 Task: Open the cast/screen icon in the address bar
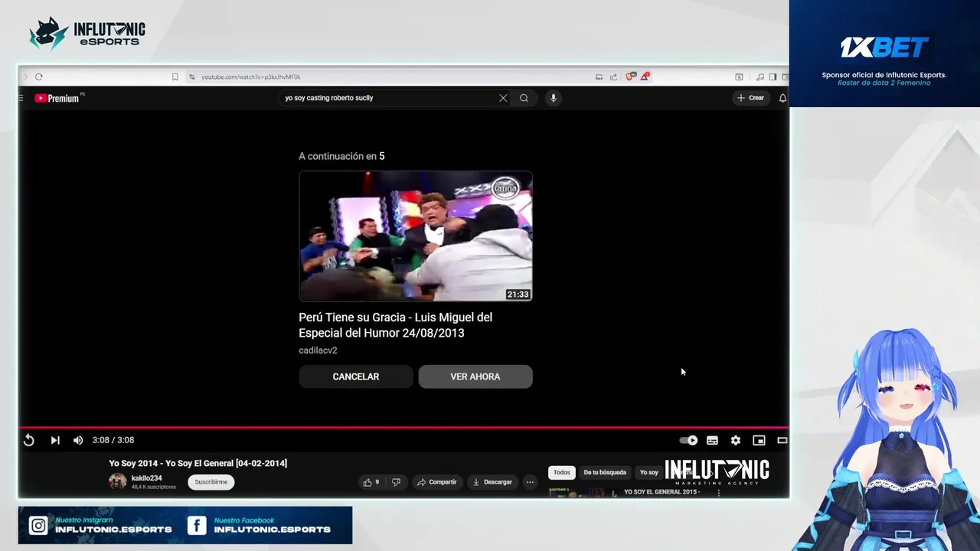pos(599,77)
